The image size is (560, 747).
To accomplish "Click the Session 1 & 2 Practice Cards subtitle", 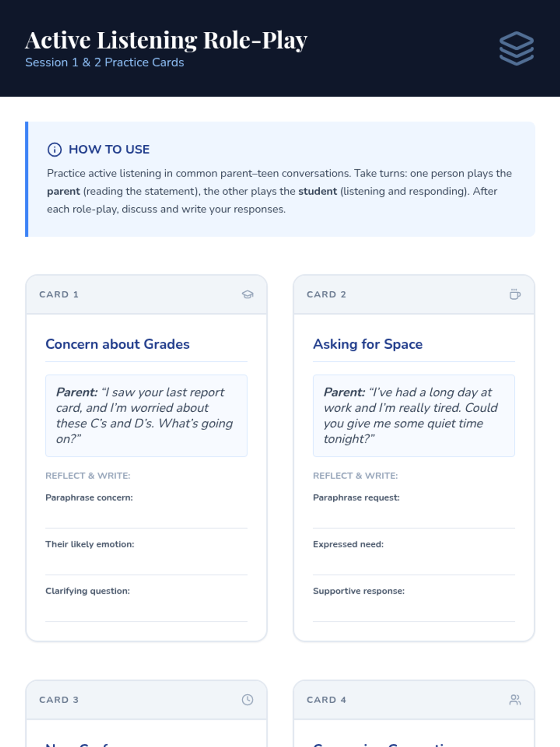I will point(105,63).
